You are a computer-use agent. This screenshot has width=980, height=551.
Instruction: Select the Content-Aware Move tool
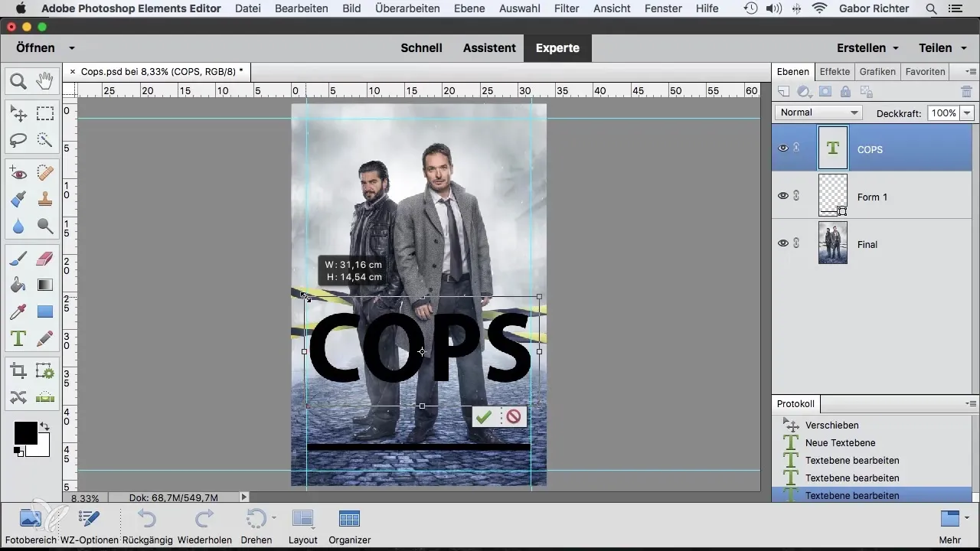click(18, 397)
